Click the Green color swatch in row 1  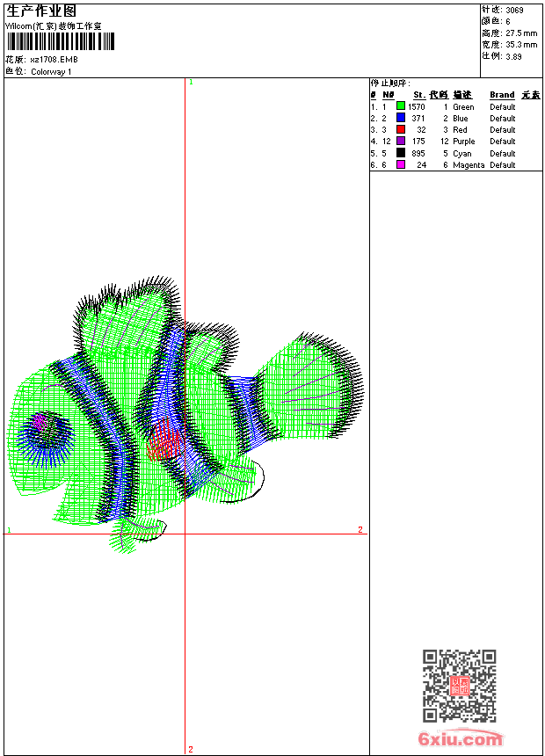(400, 105)
